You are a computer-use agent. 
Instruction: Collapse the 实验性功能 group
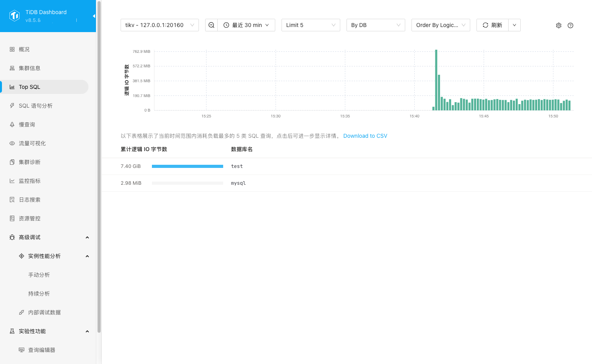pos(87,331)
